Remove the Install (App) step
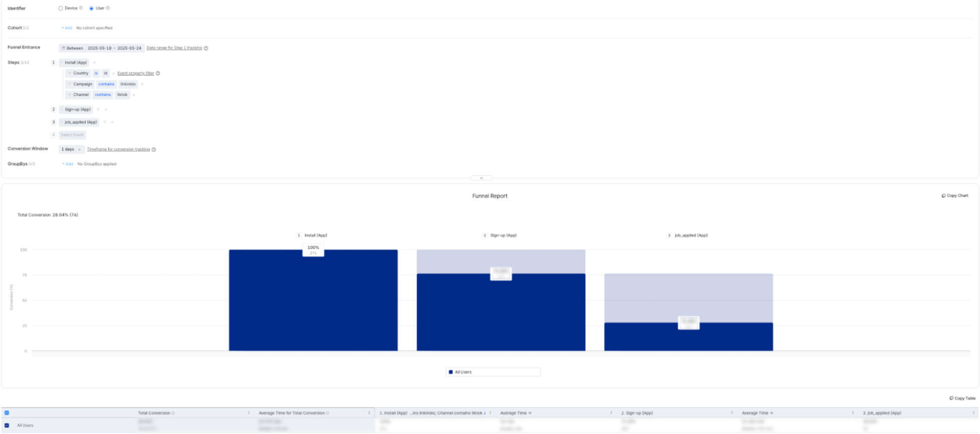Image resolution: width=980 pixels, height=434 pixels. (94, 63)
